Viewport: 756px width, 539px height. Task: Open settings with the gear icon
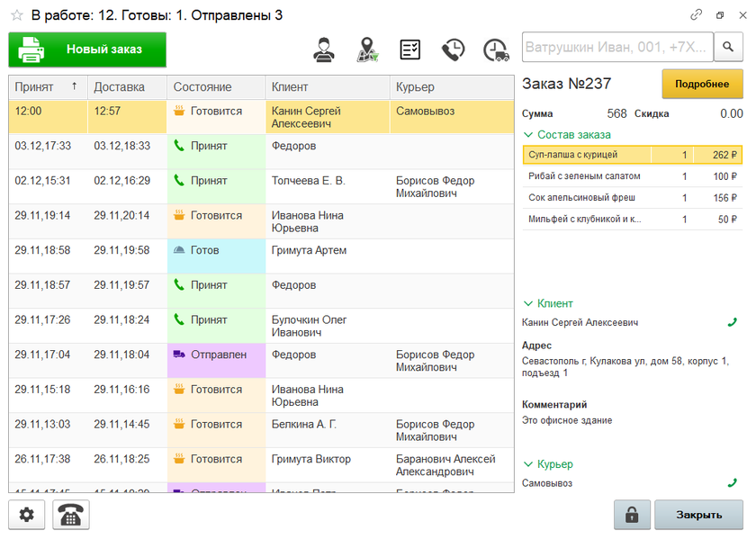27,516
